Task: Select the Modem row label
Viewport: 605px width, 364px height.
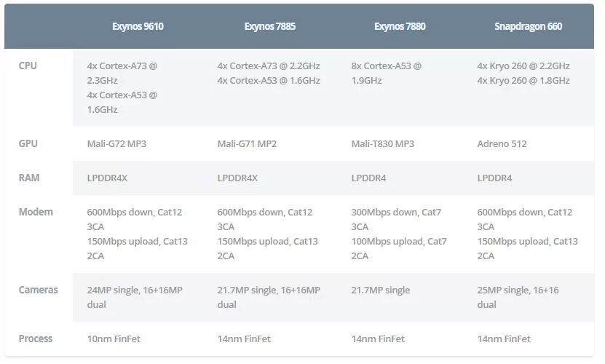Action: (36, 212)
